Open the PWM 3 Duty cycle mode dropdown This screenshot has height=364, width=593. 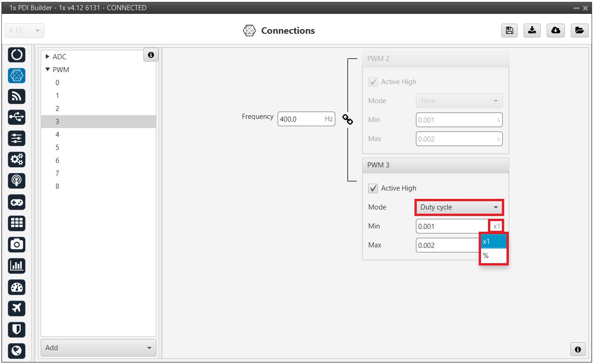click(x=459, y=207)
